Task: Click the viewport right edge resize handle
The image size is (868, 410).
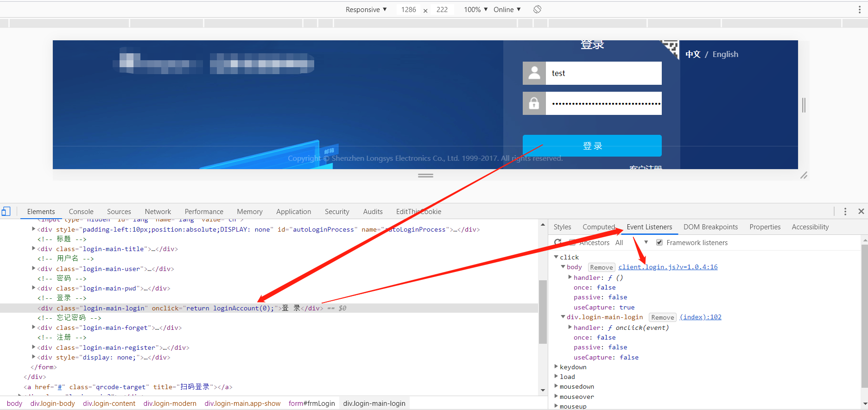Action: [x=804, y=105]
